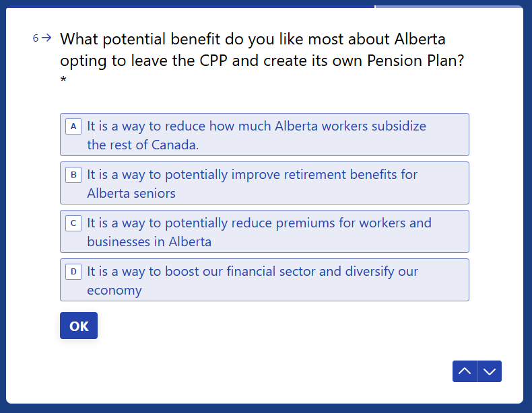Click the required asterisk below the question

coord(63,82)
